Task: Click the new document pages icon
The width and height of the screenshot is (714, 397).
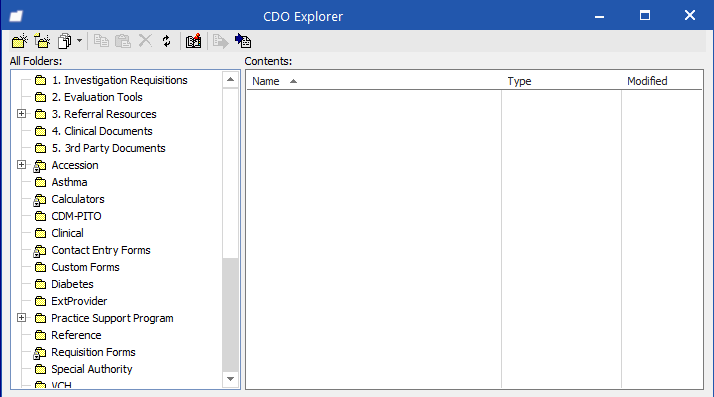Action: [65, 41]
